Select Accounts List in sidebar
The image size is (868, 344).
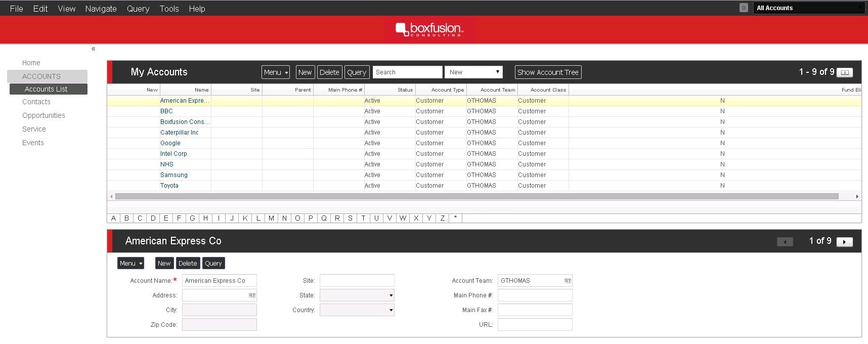49,89
